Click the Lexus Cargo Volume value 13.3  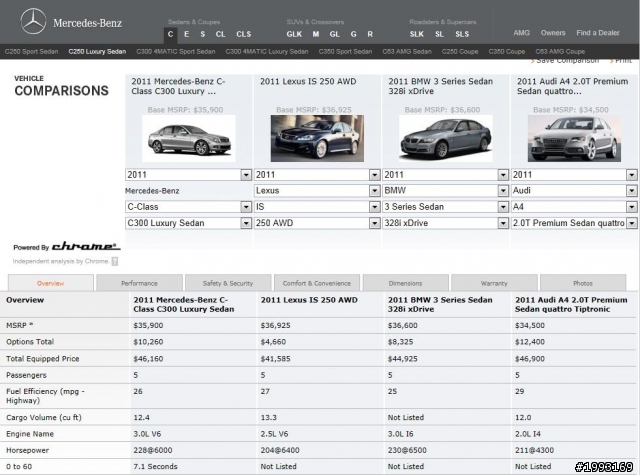269,418
